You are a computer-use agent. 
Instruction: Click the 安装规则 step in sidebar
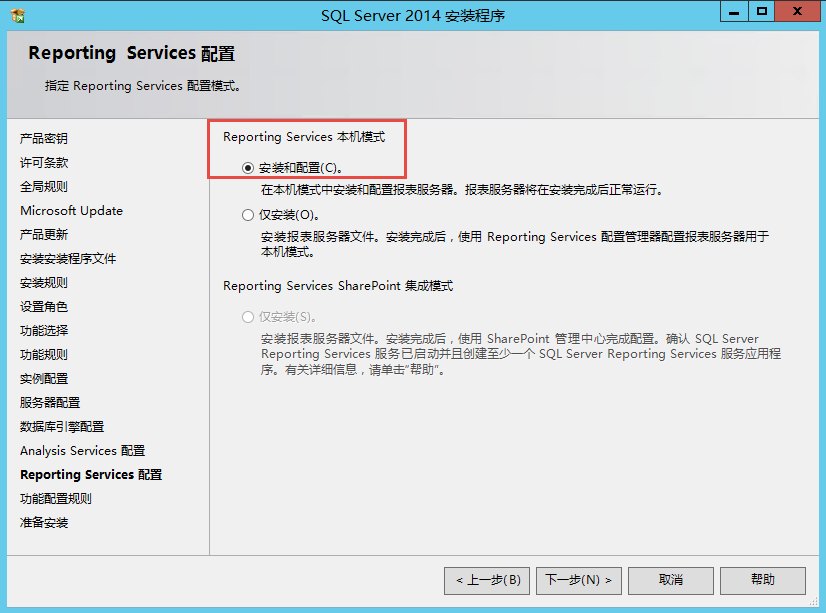pyautogui.click(x=44, y=283)
